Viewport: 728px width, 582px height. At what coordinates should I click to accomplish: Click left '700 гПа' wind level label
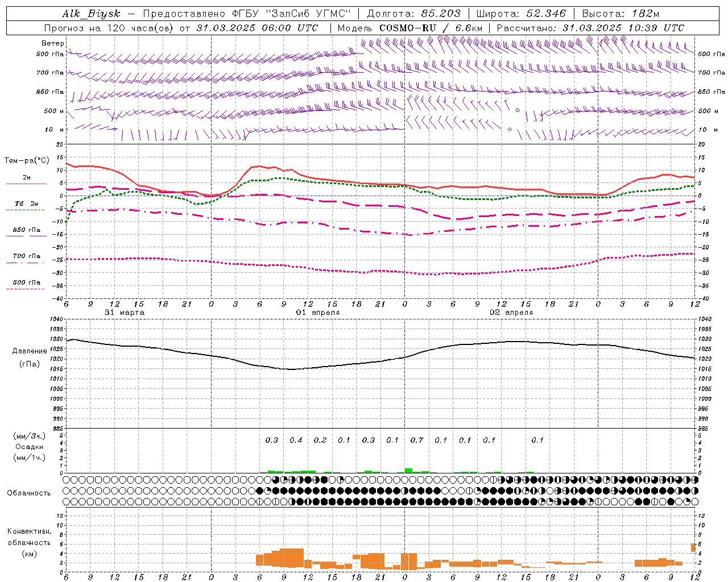50,73
